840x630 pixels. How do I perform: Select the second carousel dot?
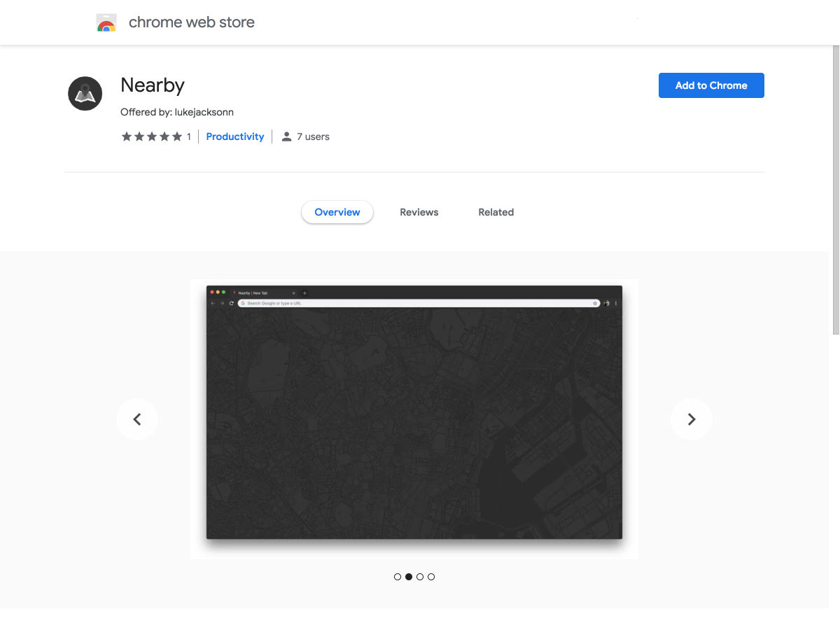coord(409,577)
